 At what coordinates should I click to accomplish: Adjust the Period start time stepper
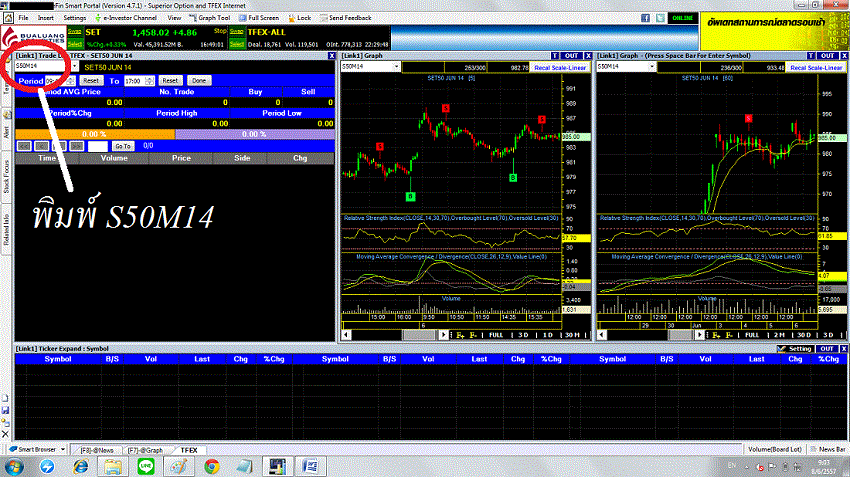(70, 81)
